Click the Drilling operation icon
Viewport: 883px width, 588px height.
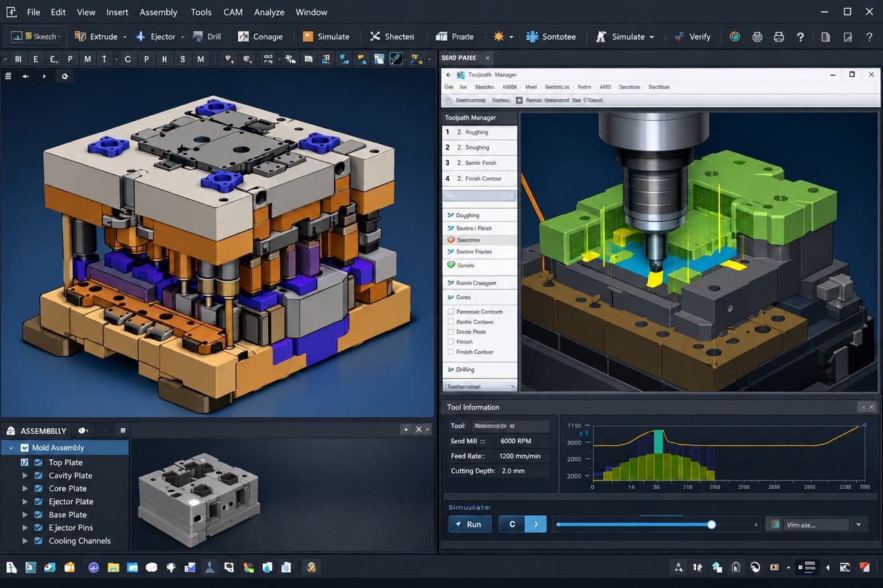click(450, 369)
